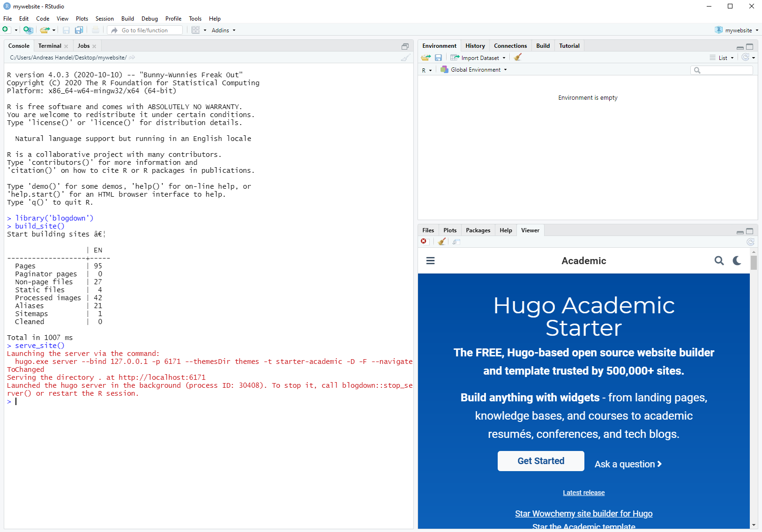Click the Save all open documents icon
Screen dimensions: 762x532
tap(79, 30)
